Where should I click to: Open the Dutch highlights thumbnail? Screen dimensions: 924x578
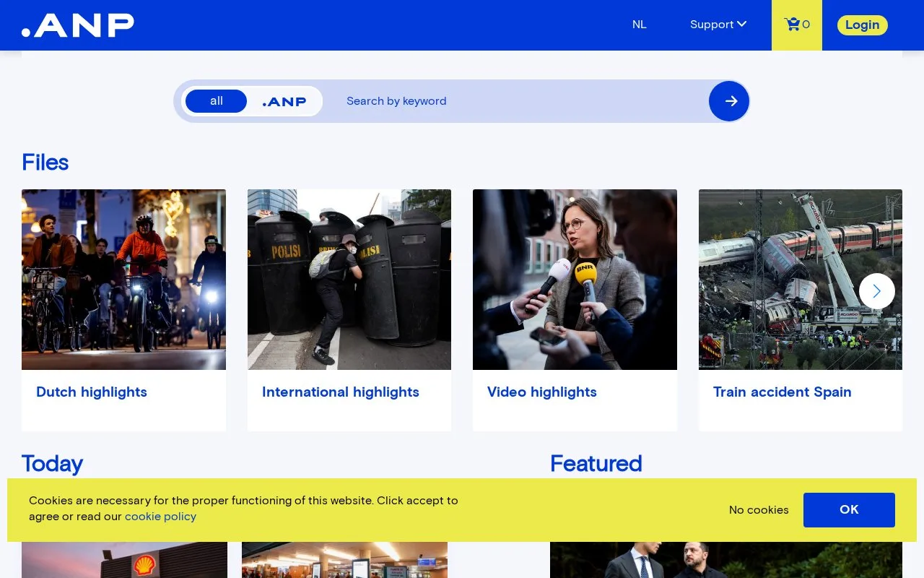click(x=123, y=280)
